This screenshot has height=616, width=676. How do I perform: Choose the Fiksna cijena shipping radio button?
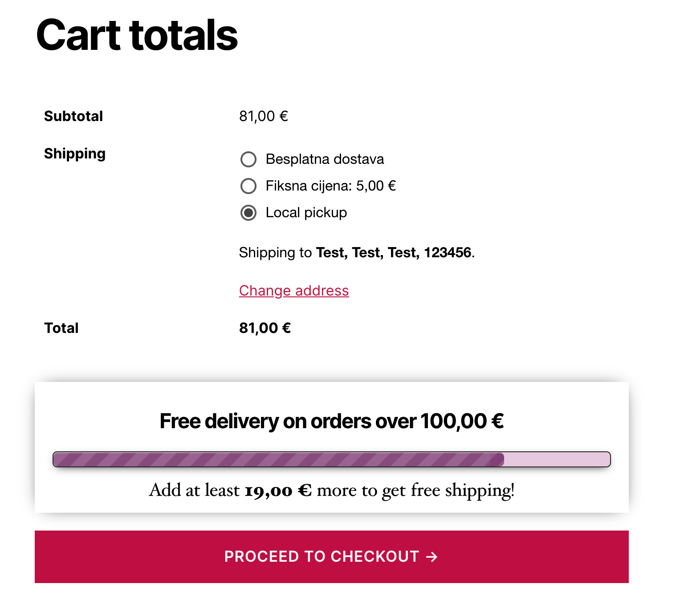point(248,186)
